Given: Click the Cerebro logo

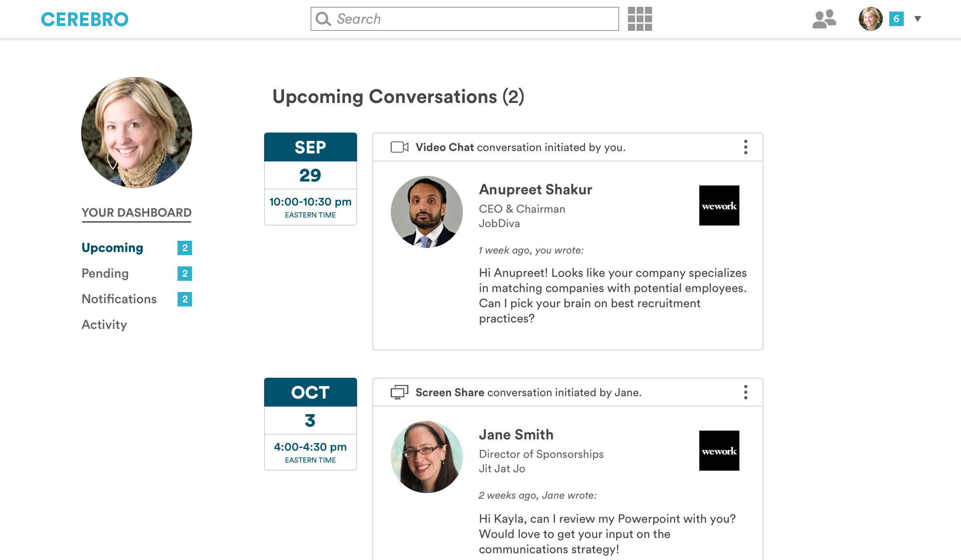Looking at the screenshot, I should point(85,19).
